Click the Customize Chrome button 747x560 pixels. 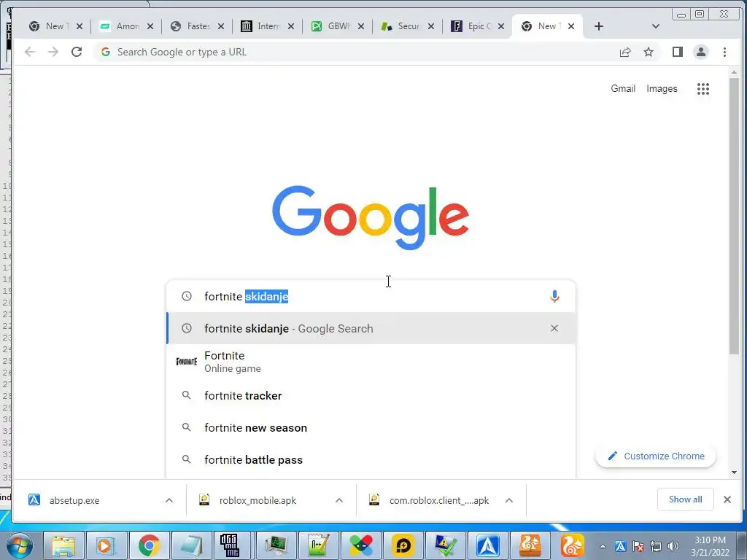click(656, 456)
